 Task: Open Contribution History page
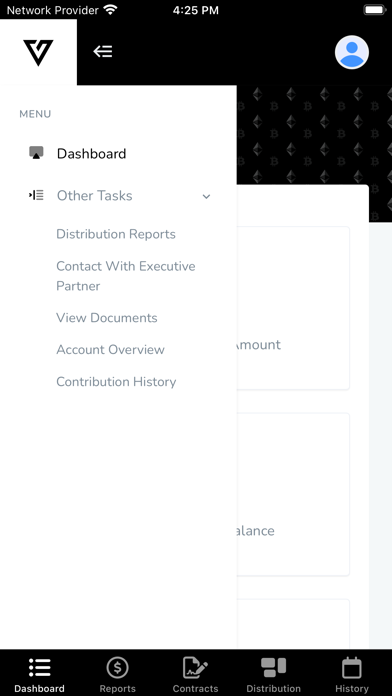(116, 382)
